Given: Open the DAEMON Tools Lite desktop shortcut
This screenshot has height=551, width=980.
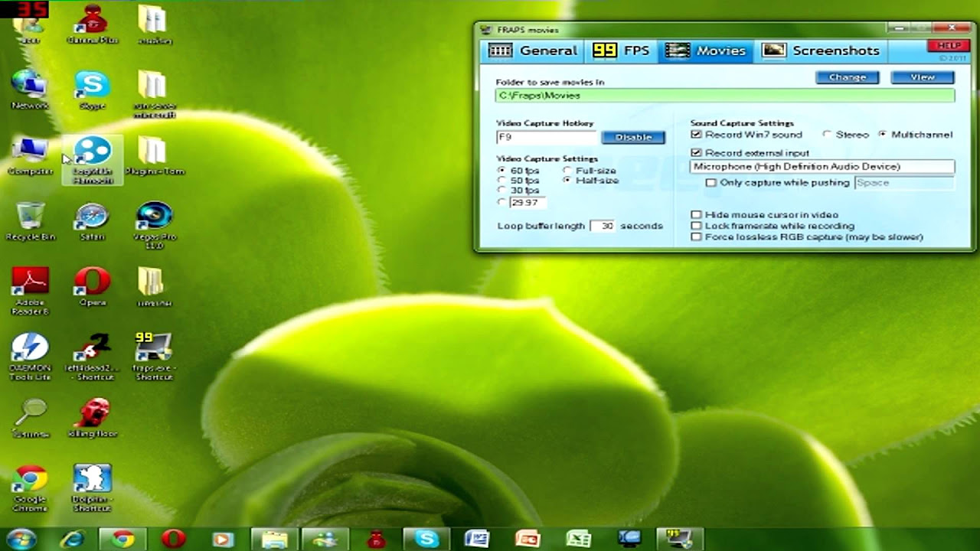Looking at the screenshot, I should pyautogui.click(x=30, y=357).
